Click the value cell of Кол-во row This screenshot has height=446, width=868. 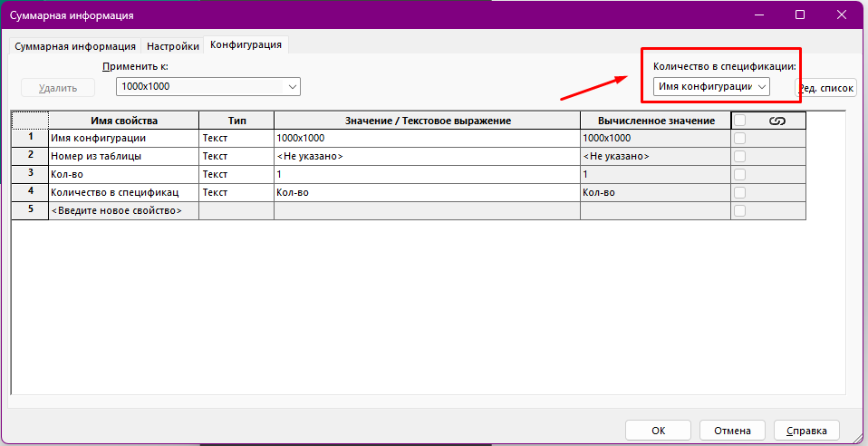point(426,174)
